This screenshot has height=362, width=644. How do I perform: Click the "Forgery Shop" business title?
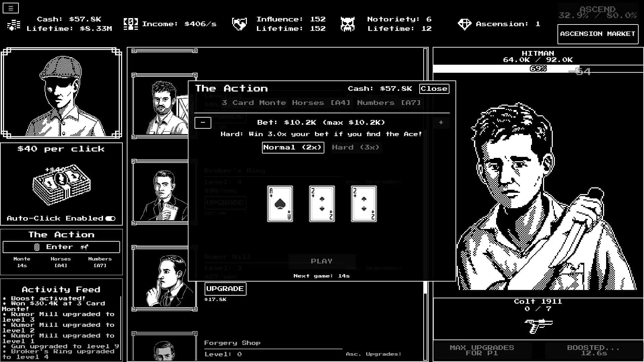[x=232, y=343]
